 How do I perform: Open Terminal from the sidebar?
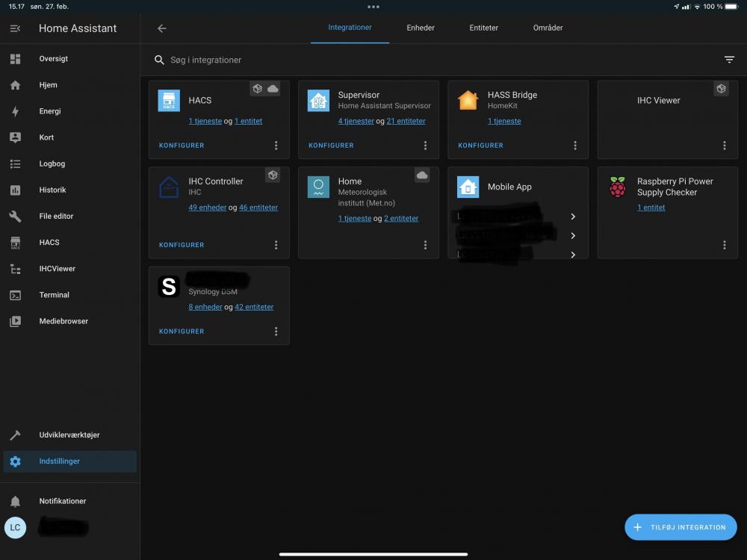coord(54,295)
